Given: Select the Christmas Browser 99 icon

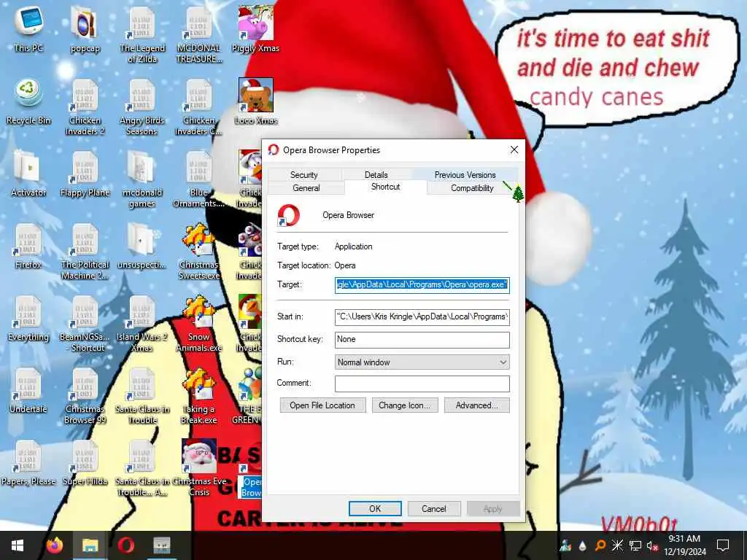Looking at the screenshot, I should (x=85, y=396).
